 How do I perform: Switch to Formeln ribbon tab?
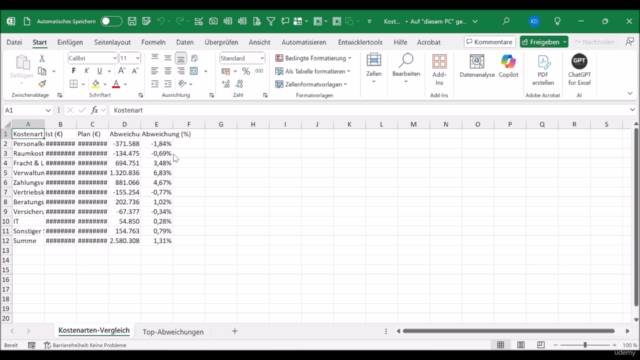[x=153, y=42]
